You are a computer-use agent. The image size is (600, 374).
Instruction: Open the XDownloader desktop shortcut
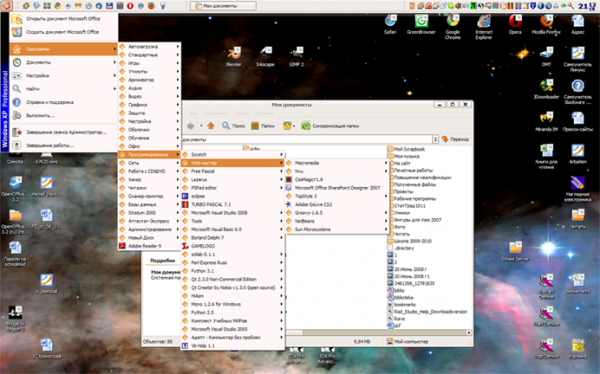pos(546,89)
